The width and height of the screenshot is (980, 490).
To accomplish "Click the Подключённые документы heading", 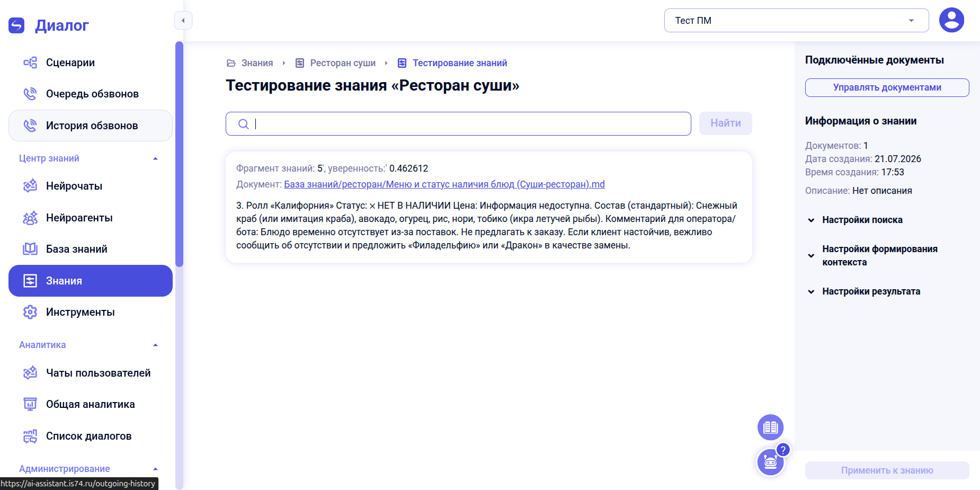I will pyautogui.click(x=875, y=60).
